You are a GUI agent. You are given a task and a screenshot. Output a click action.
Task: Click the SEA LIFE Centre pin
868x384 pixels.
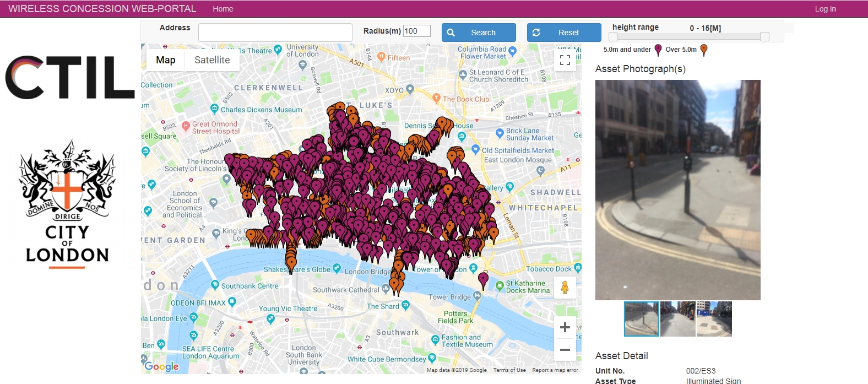tap(193, 334)
